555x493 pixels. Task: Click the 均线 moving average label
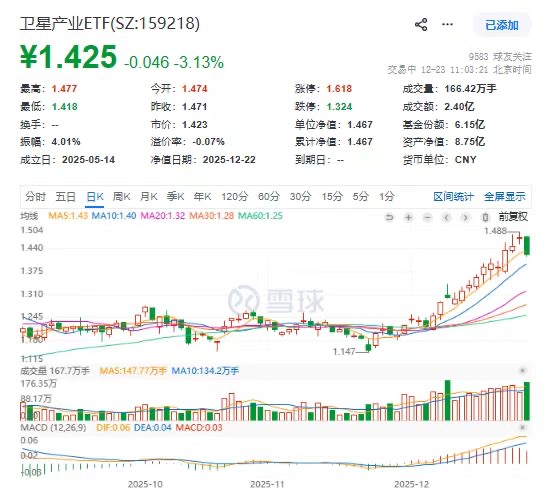(29, 216)
